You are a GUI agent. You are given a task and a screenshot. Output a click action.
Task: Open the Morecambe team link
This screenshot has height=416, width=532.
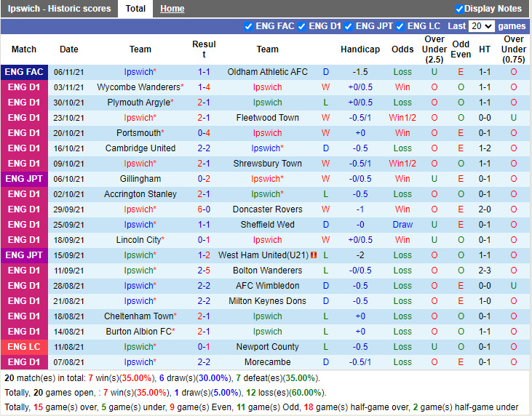(267, 362)
